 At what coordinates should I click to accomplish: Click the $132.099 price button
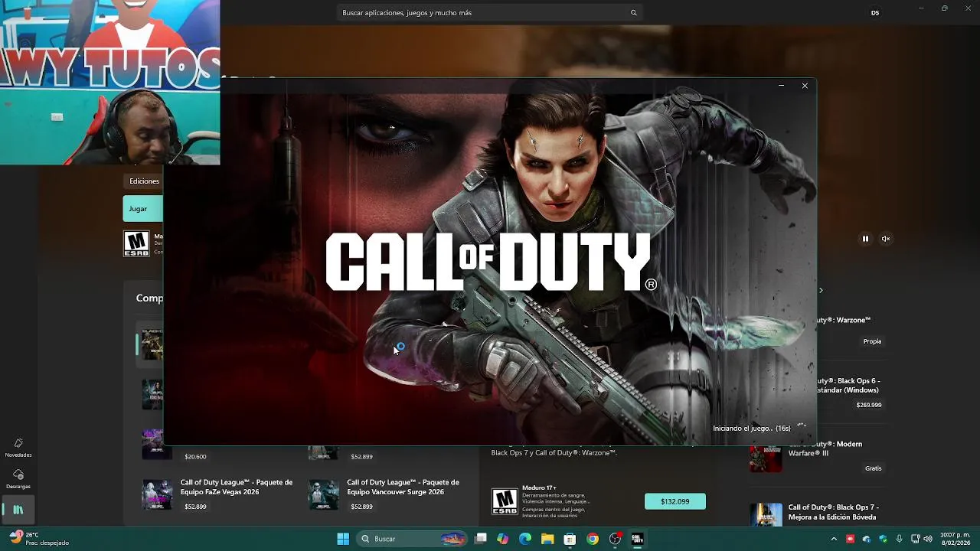675,501
